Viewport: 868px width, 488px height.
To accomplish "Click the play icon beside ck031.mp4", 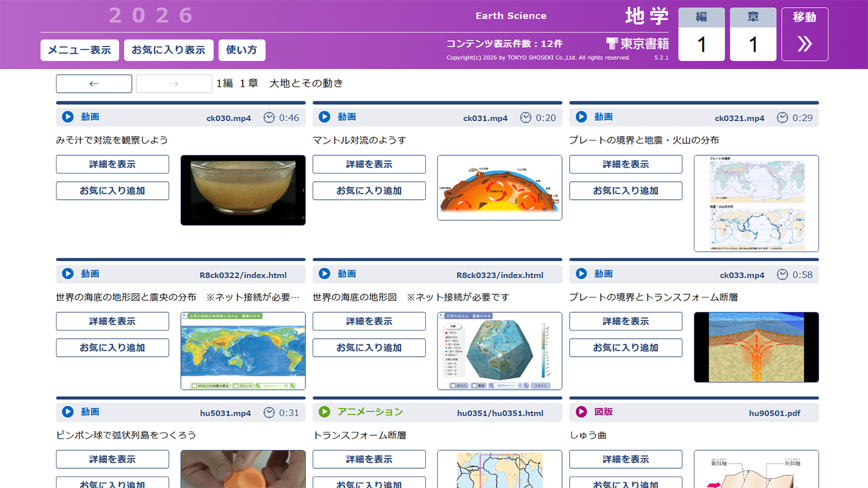I will (325, 117).
